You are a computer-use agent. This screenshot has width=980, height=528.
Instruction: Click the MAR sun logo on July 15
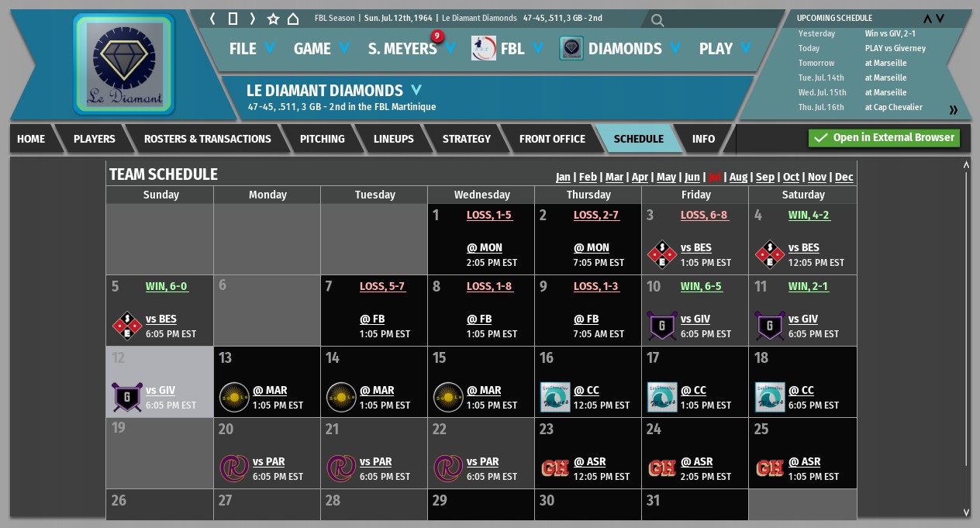click(x=448, y=397)
